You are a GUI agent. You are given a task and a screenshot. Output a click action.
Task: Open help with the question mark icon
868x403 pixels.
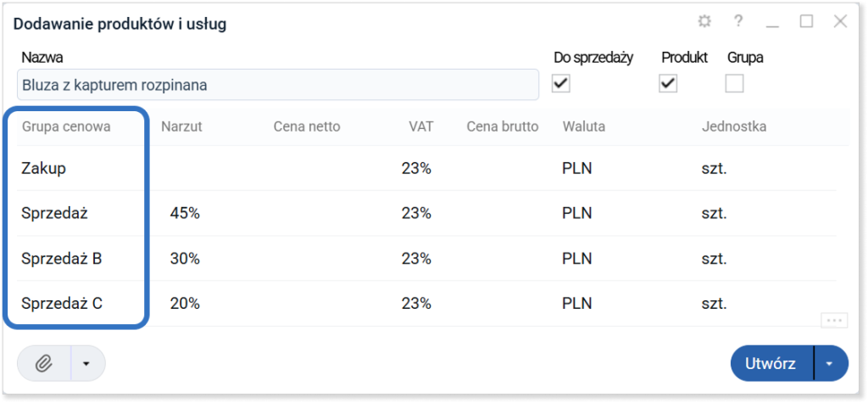pyautogui.click(x=738, y=21)
